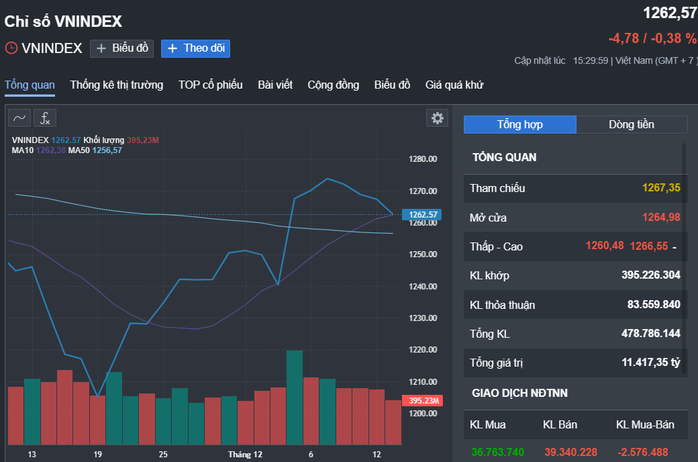Image resolution: width=698 pixels, height=462 pixels.
Task: Click the tallest green volume bar
Action: pyautogui.click(x=295, y=397)
